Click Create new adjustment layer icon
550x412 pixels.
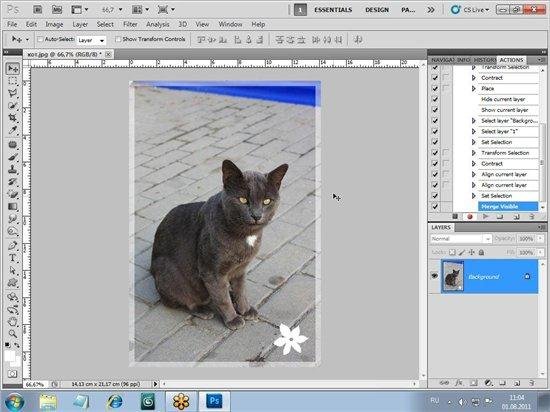pyautogui.click(x=489, y=383)
